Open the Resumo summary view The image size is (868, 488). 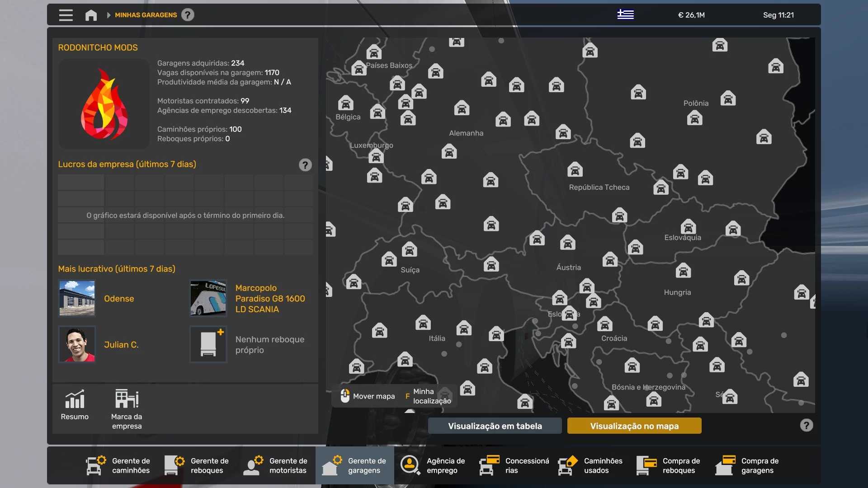(75, 405)
